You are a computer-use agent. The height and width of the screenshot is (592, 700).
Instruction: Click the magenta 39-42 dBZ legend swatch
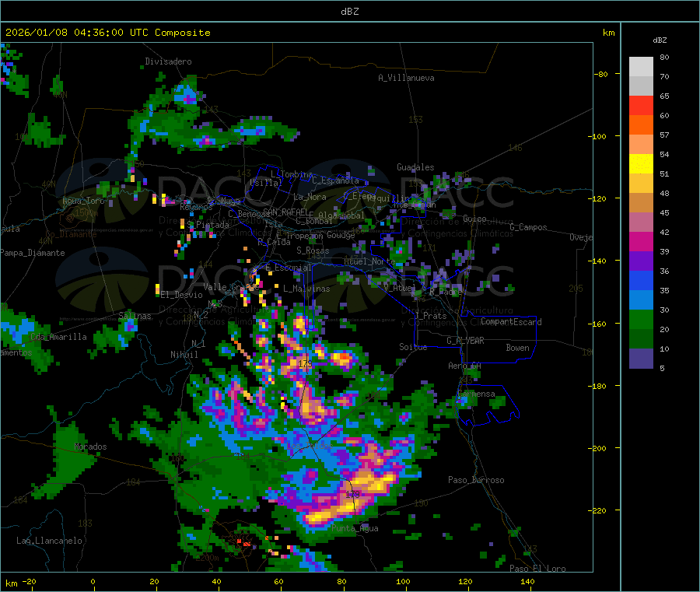641,242
